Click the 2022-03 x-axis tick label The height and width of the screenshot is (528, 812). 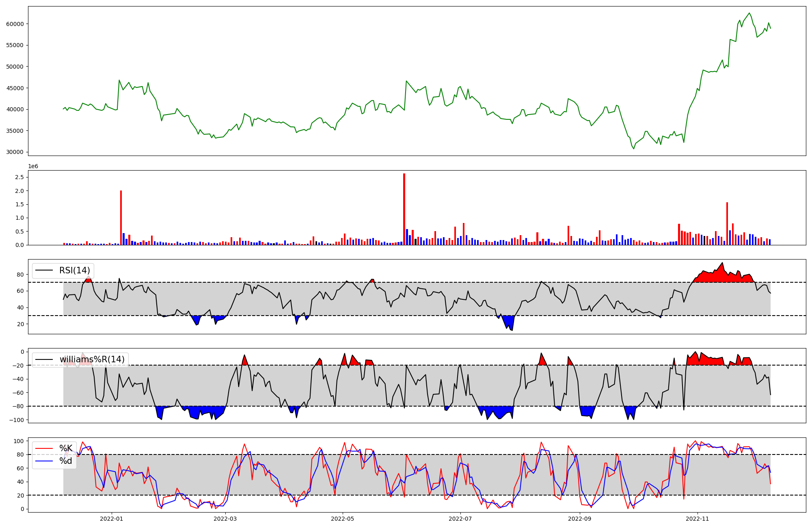point(225,519)
